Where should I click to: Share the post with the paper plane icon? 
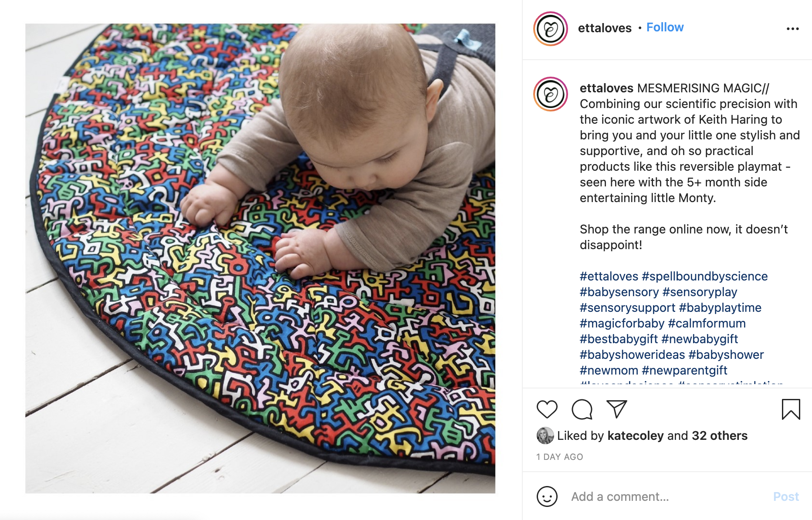(x=616, y=409)
